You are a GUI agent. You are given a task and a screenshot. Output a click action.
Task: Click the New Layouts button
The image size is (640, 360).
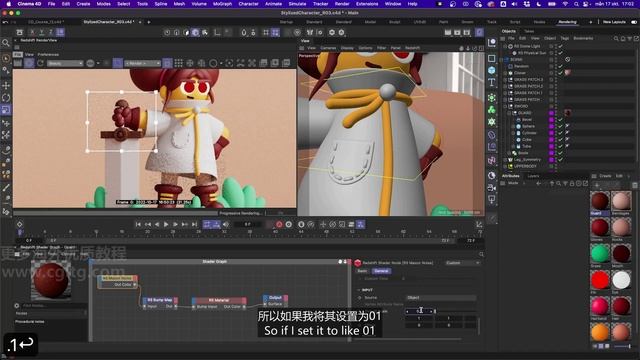614,22
